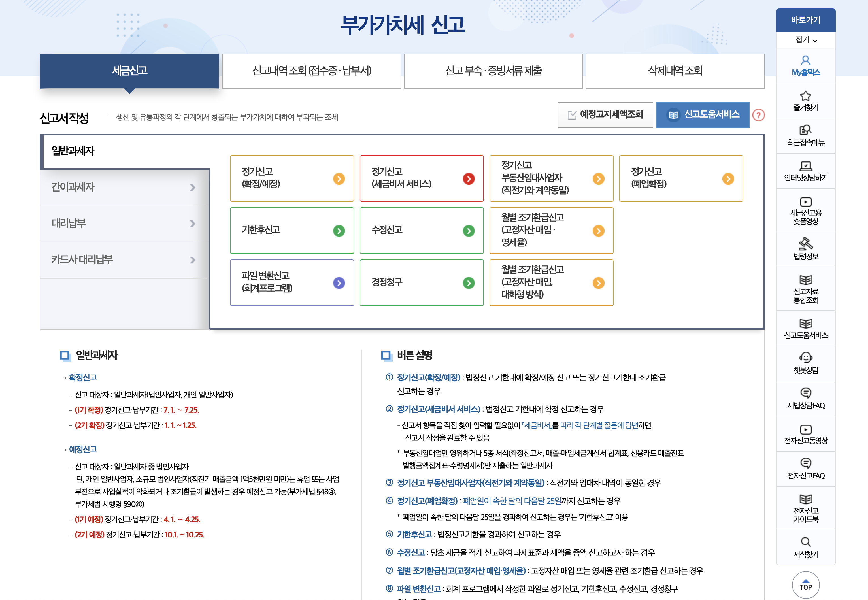Click the 서식찾기 magnifier icon
Screen dimensions: 868x600
805,542
